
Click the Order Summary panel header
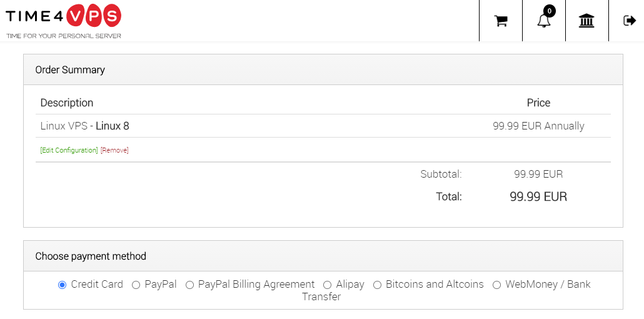click(323, 69)
